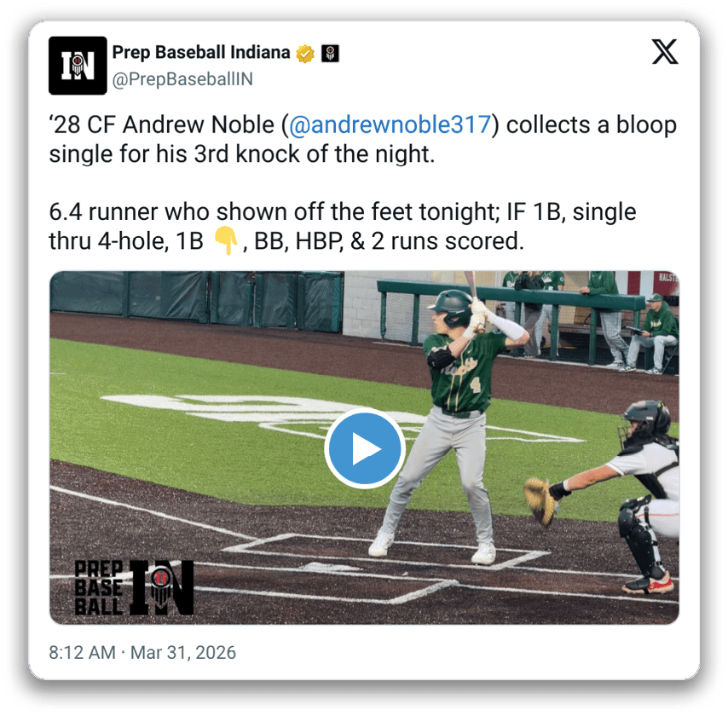
Task: Click the pointing-down hand emoji
Action: [x=226, y=240]
